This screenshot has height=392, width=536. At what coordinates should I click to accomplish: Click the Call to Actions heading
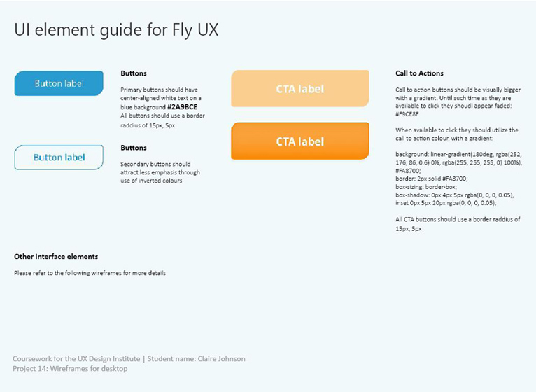coord(419,73)
